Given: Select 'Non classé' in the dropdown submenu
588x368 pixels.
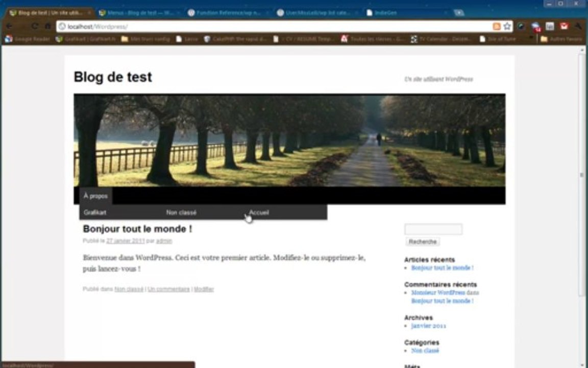Looking at the screenshot, I should click(x=182, y=213).
